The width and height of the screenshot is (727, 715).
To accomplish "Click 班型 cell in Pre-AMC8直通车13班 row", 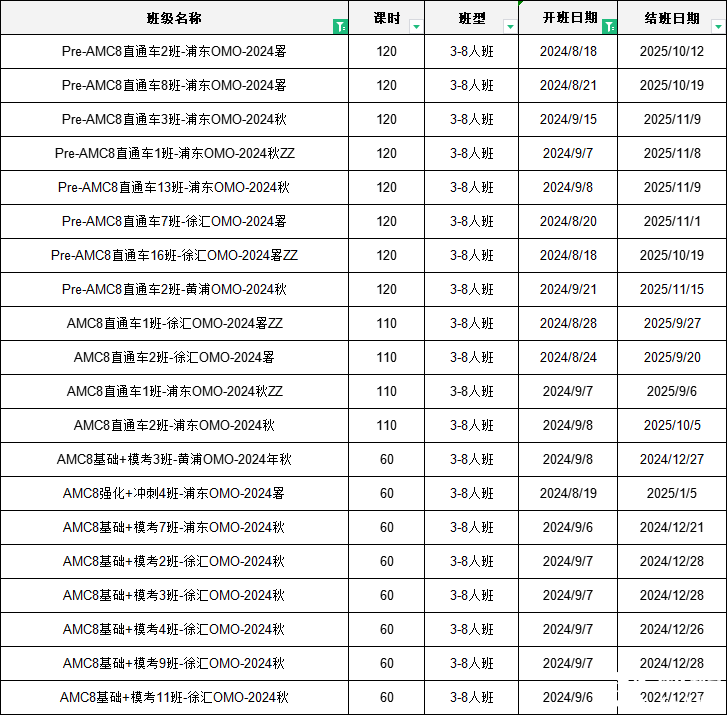I will 472,187.
